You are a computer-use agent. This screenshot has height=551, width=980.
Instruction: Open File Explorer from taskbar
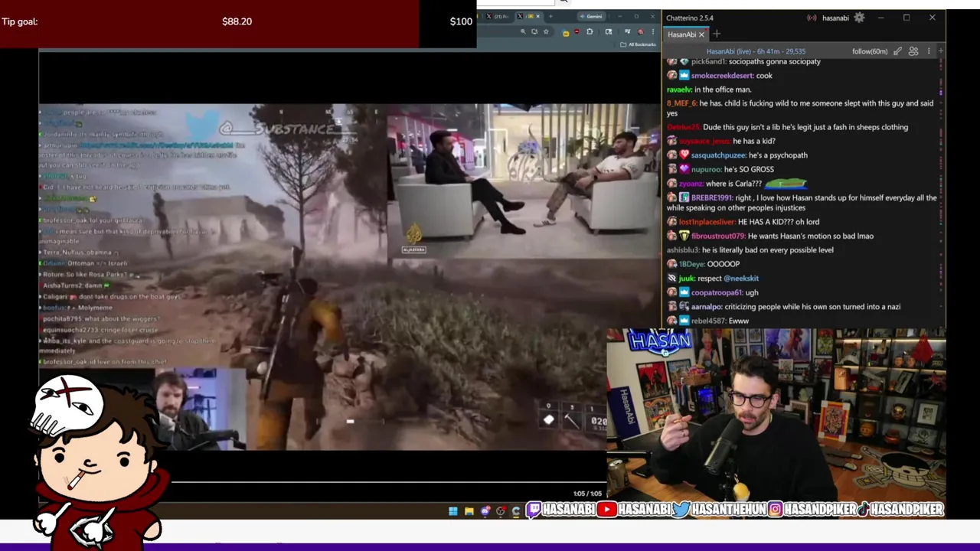[469, 511]
